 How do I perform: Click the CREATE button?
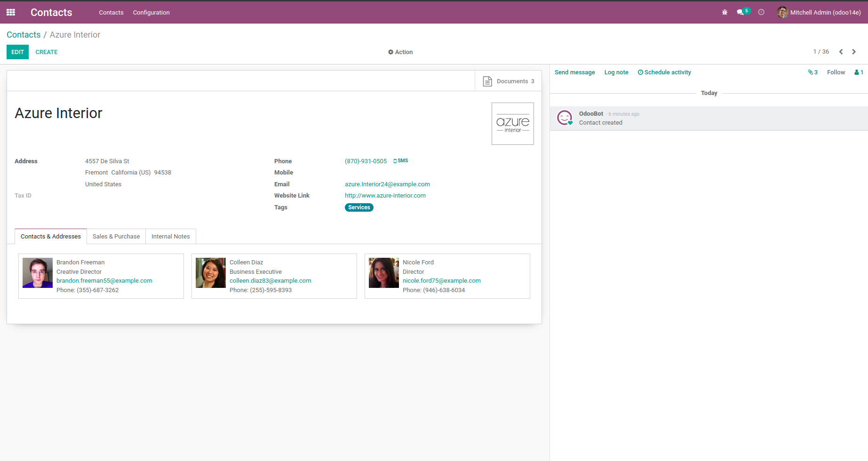click(x=47, y=52)
